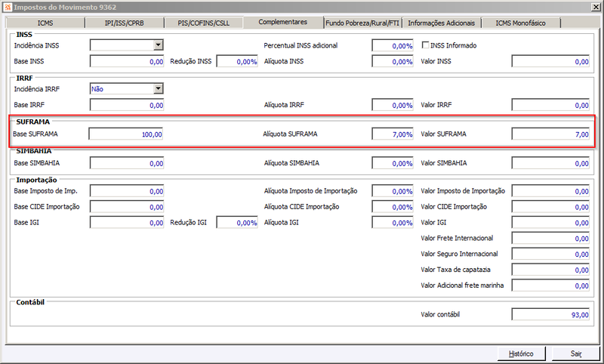
Task: Click the Alíquota IGI field
Action: tap(393, 222)
